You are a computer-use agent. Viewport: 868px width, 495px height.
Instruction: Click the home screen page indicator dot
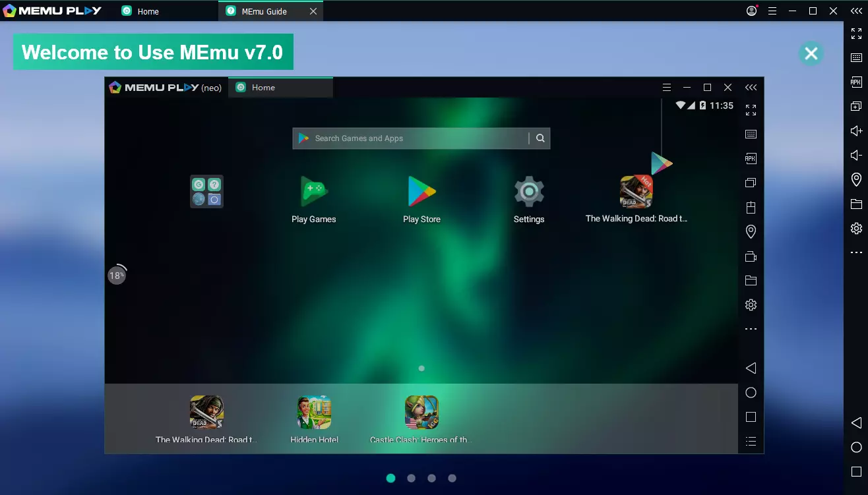[x=421, y=368]
